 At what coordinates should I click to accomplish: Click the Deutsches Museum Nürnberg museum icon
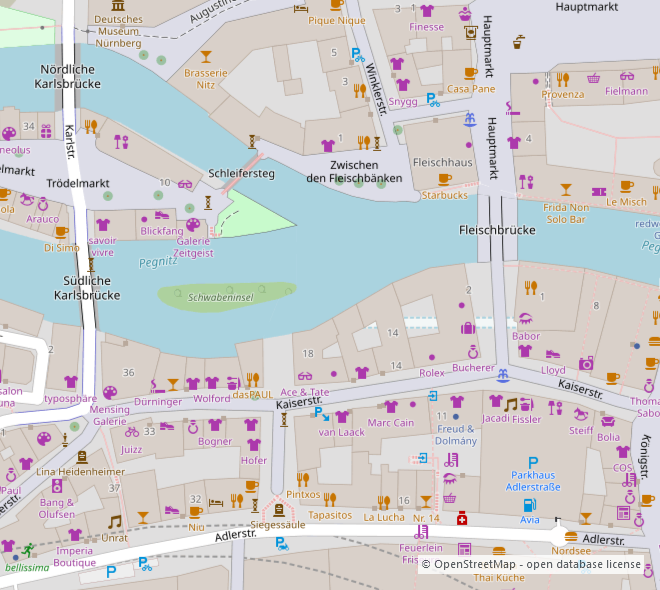(x=118, y=5)
